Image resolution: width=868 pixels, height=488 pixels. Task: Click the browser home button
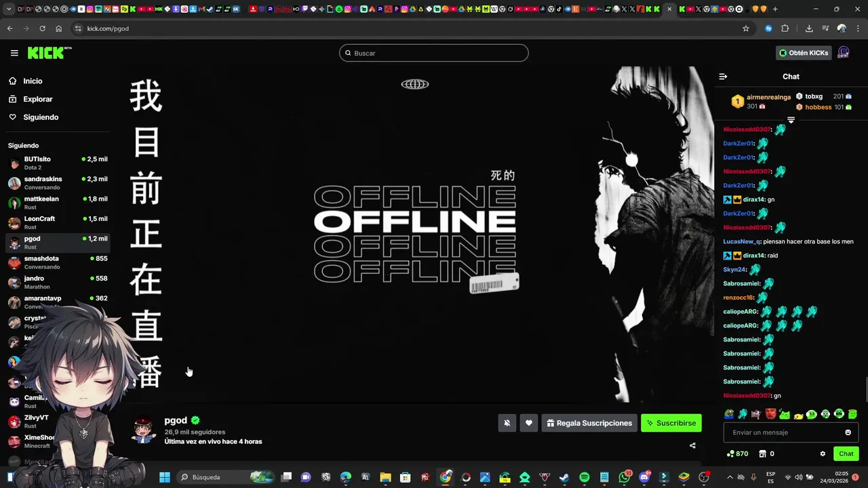[59, 28]
